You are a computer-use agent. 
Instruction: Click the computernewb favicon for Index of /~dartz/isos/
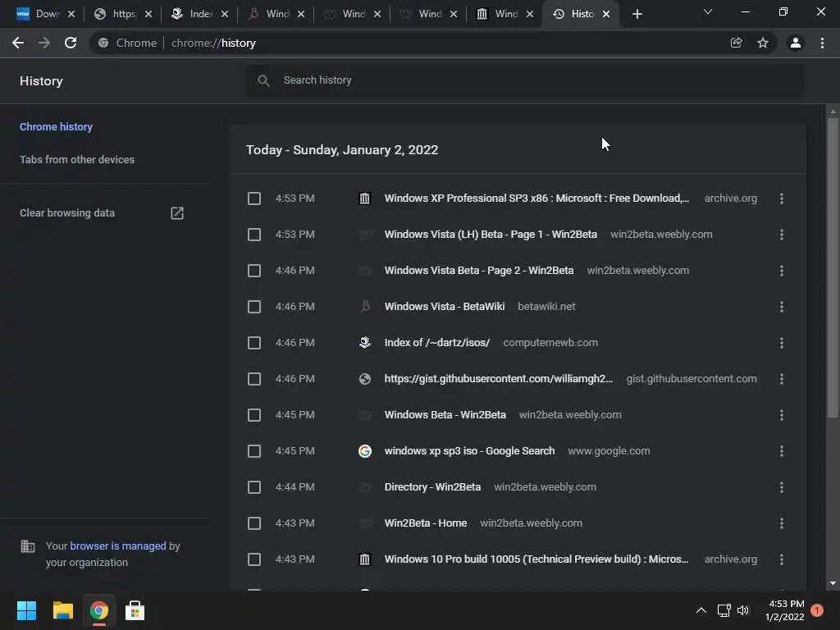tap(365, 343)
